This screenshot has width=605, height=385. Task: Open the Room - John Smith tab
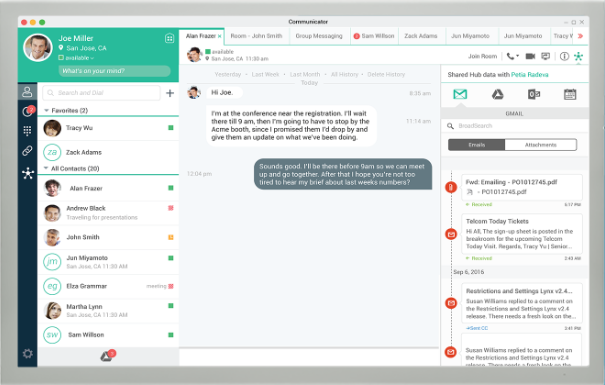[x=256, y=36]
